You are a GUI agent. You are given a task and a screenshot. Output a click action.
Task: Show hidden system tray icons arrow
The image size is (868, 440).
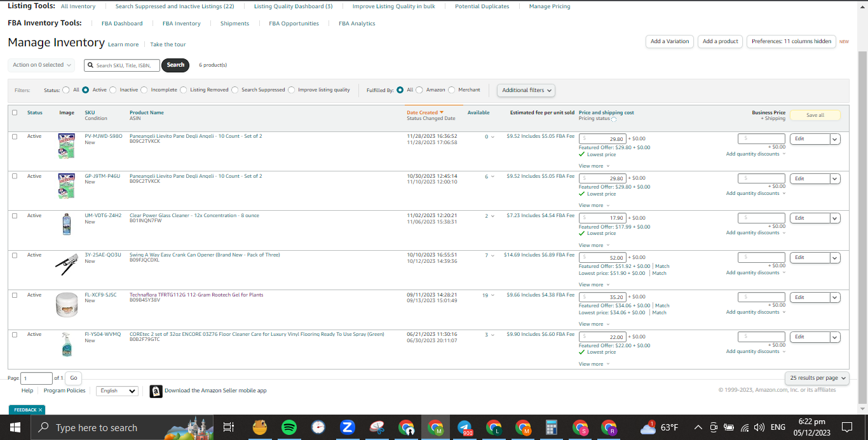[x=698, y=427]
